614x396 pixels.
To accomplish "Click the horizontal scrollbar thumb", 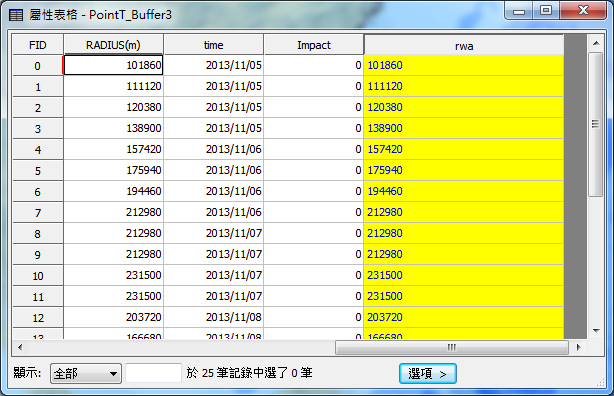I will pyautogui.click(x=452, y=347).
